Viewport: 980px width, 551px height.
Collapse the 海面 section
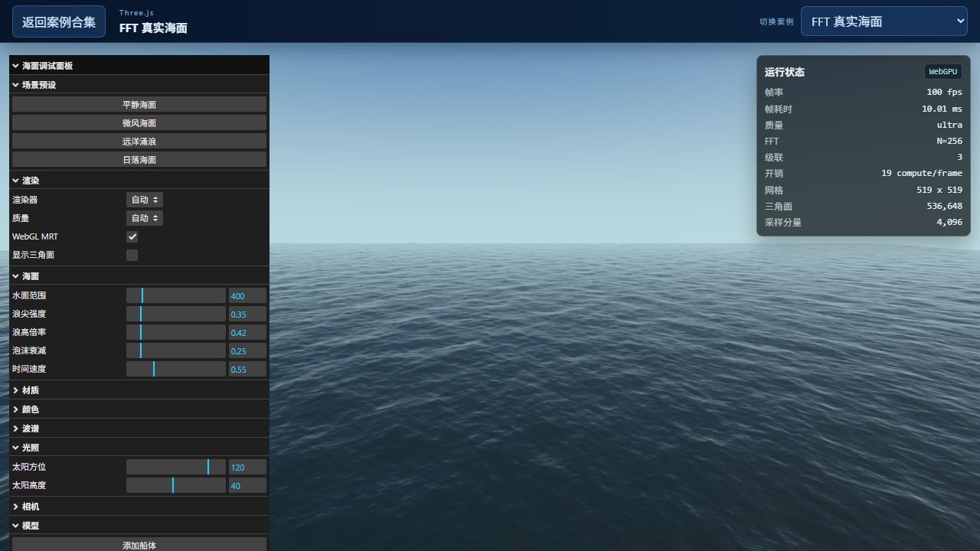139,276
